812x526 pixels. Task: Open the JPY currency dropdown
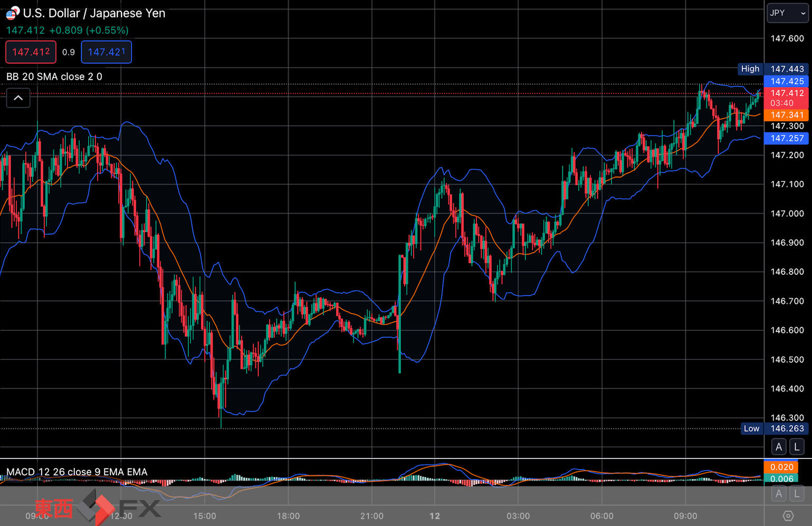point(787,13)
